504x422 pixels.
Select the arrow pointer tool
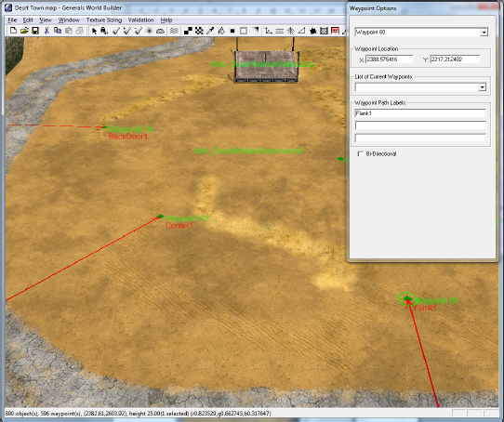pos(94,31)
